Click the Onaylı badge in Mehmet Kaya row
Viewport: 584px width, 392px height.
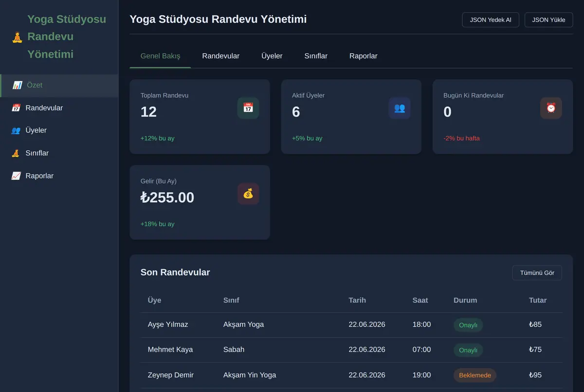point(468,350)
